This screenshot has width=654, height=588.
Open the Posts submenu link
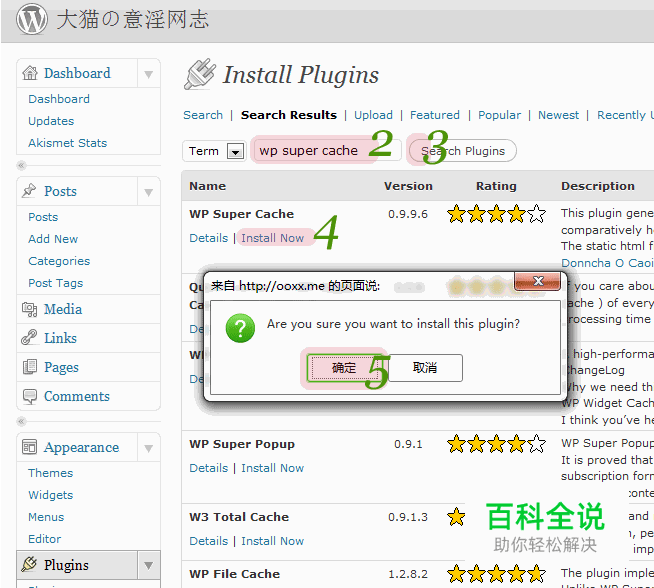(43, 217)
